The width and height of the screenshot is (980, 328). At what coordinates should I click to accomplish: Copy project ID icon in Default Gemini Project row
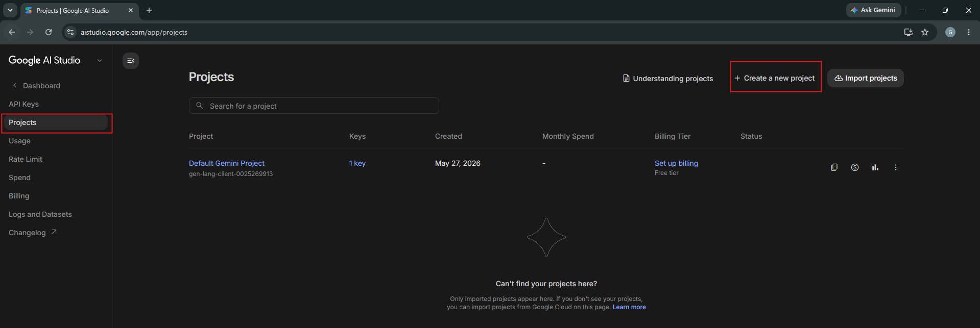[x=834, y=167]
